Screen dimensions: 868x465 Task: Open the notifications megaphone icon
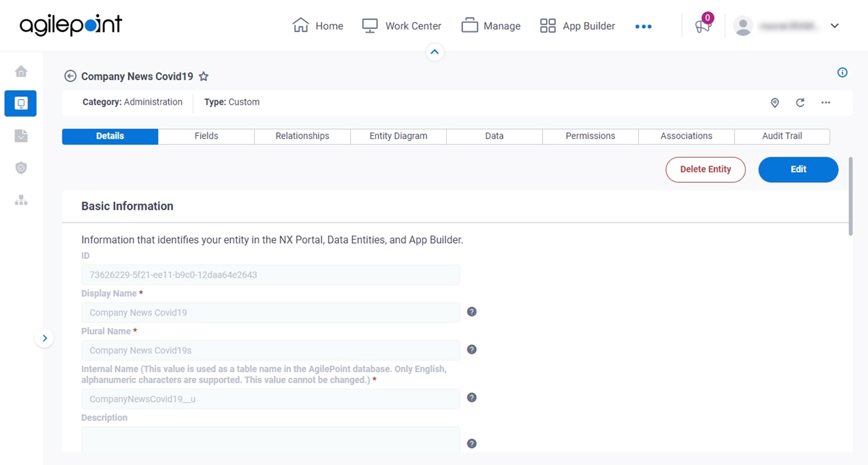coord(703,26)
